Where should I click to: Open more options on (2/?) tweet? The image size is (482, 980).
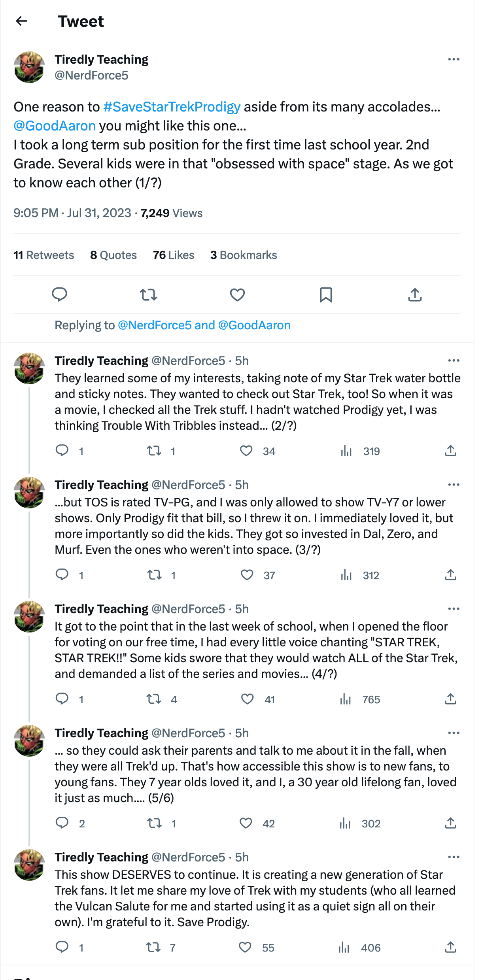click(454, 361)
